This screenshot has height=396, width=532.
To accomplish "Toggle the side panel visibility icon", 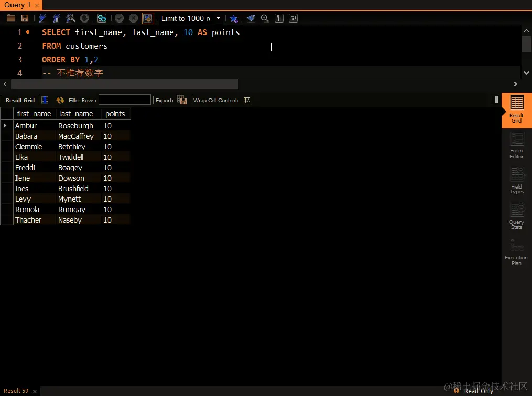I will pyautogui.click(x=494, y=100).
